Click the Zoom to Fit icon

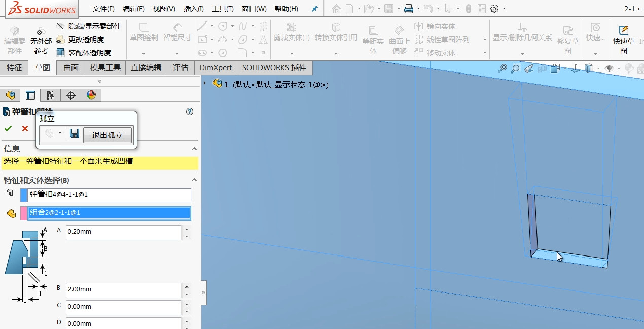click(503, 68)
